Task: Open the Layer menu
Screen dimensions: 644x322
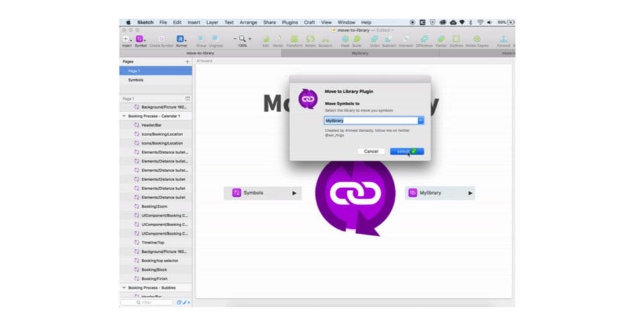Action: tap(212, 23)
